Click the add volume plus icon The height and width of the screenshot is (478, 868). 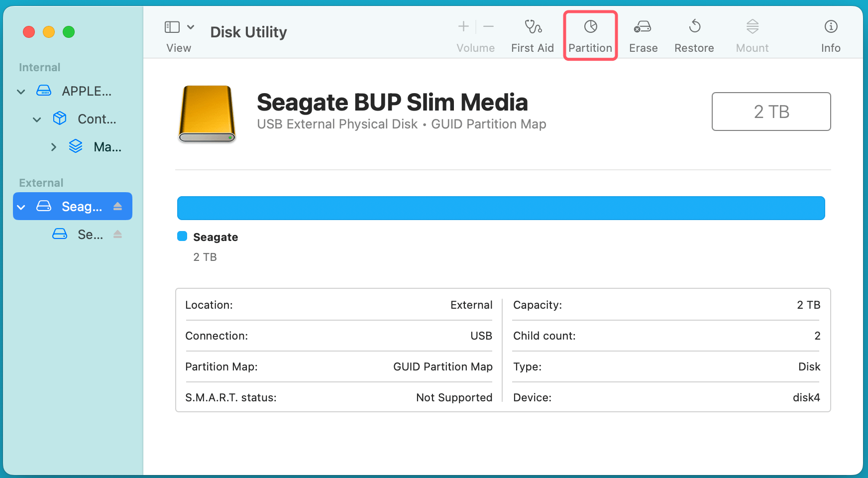tap(463, 27)
